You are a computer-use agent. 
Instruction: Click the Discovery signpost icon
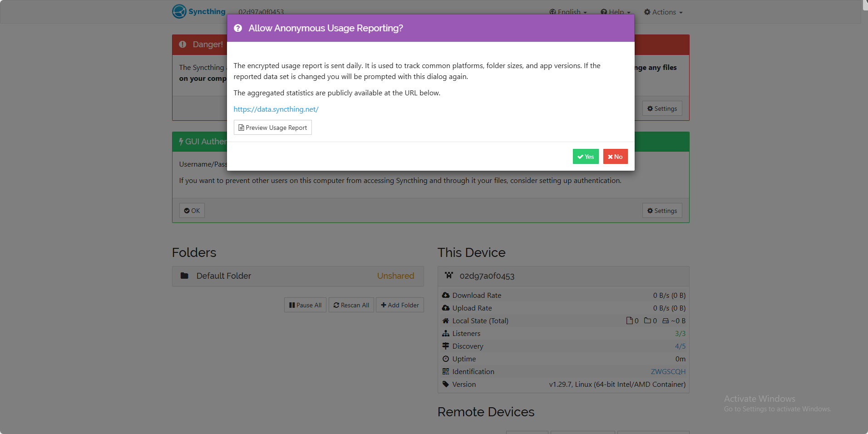[446, 346]
